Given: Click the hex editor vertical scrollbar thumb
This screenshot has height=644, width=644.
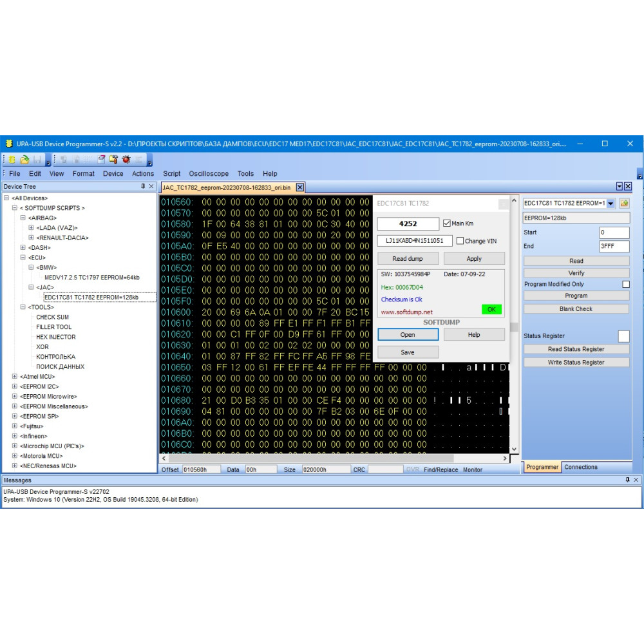Looking at the screenshot, I should (514, 327).
